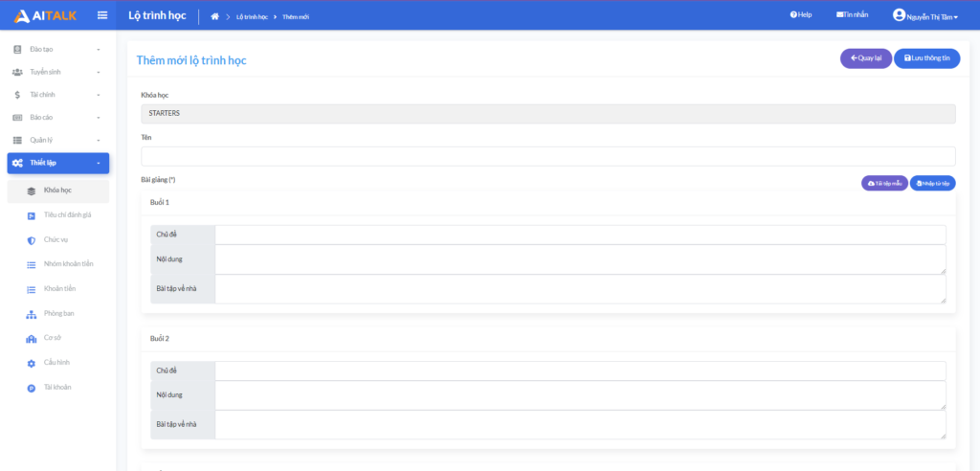Click the hamburger menu icon in header
This screenshot has width=980, height=471.
click(x=102, y=15)
